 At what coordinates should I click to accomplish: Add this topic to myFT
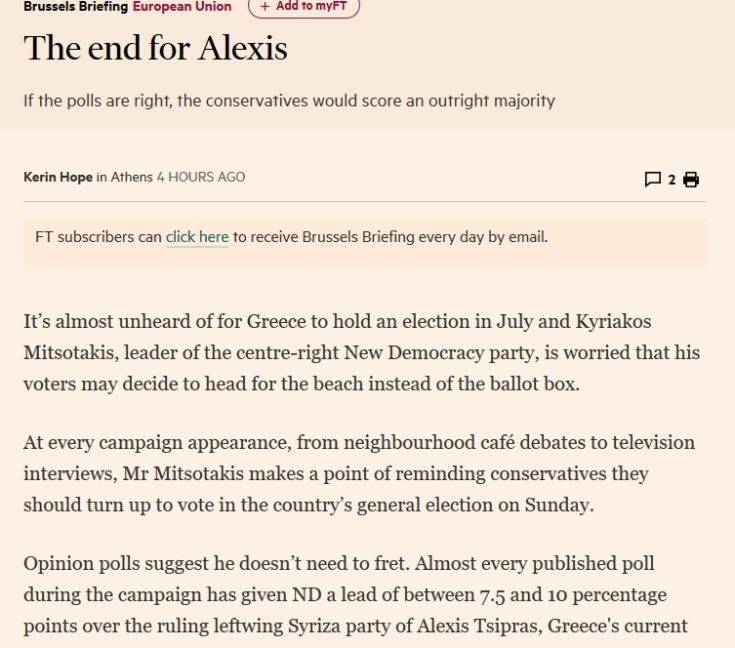(304, 7)
